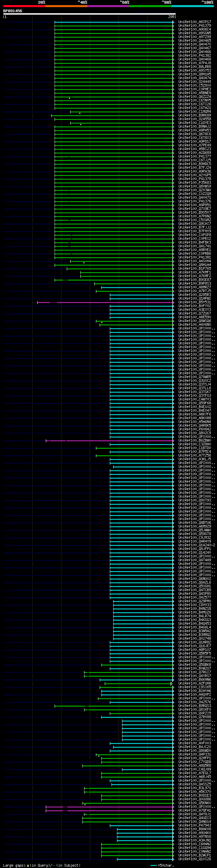This screenshot has height=868, width=217.
Task: Open hit UniRef100_P41379
Action: pos(195,26)
